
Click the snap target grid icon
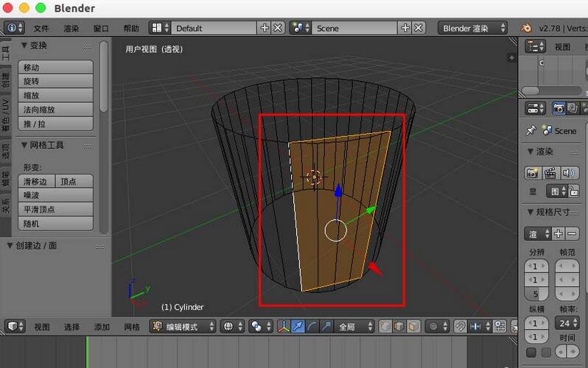500,326
